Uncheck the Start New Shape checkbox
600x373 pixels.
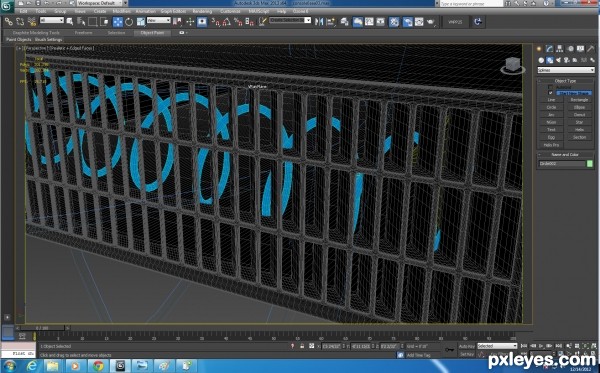point(550,93)
